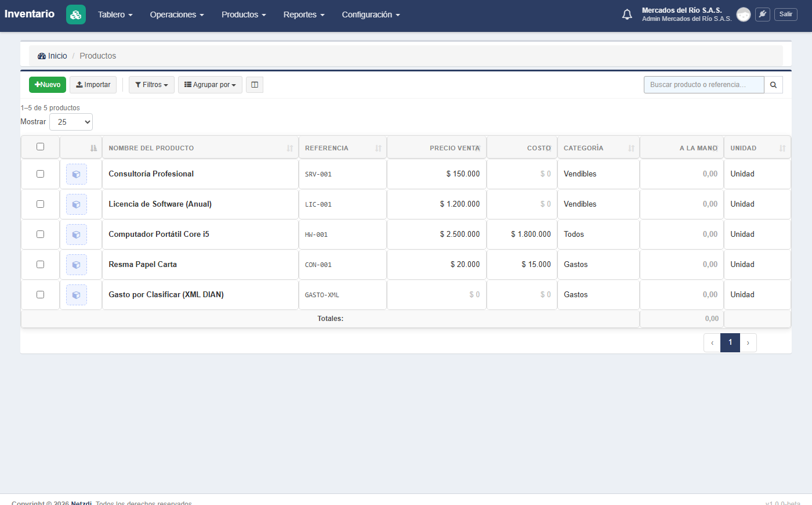This screenshot has width=812, height=505.
Task: Select the Licencia de Software row checkbox
Action: (40, 204)
